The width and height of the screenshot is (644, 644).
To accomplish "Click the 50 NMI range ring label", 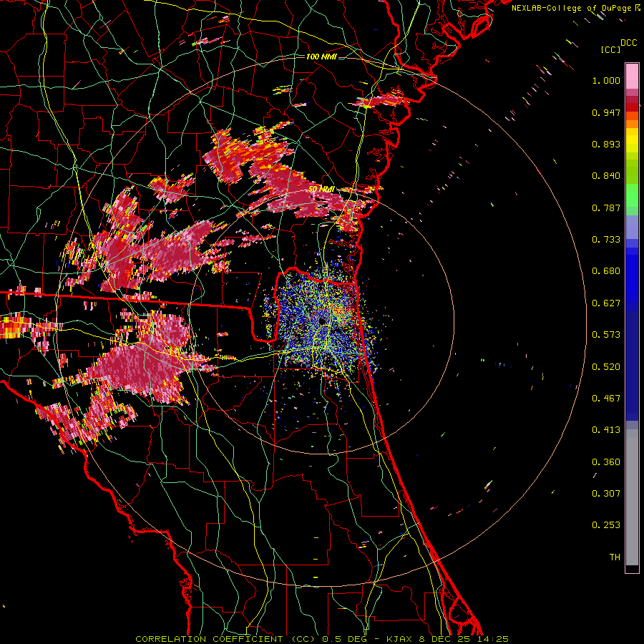I will point(321,190).
